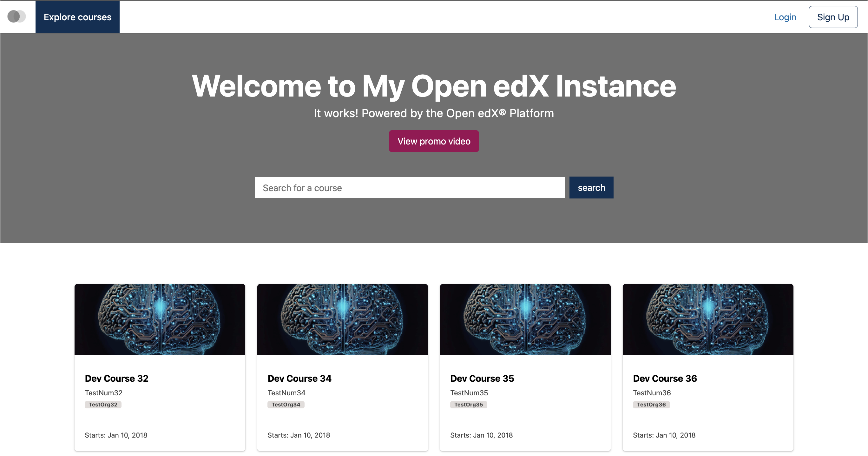Click the Welcome to My Open edX Instance heading
868x456 pixels.
pos(434,86)
